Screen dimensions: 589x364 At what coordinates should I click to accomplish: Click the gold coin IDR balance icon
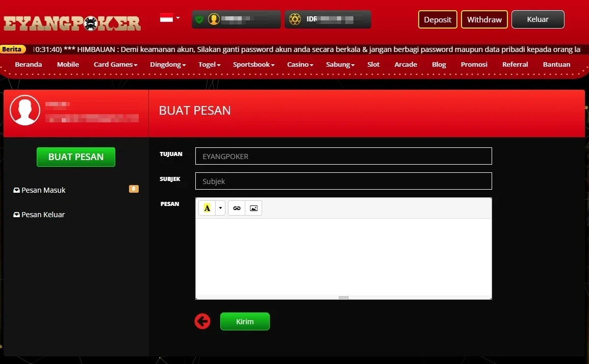pos(295,19)
